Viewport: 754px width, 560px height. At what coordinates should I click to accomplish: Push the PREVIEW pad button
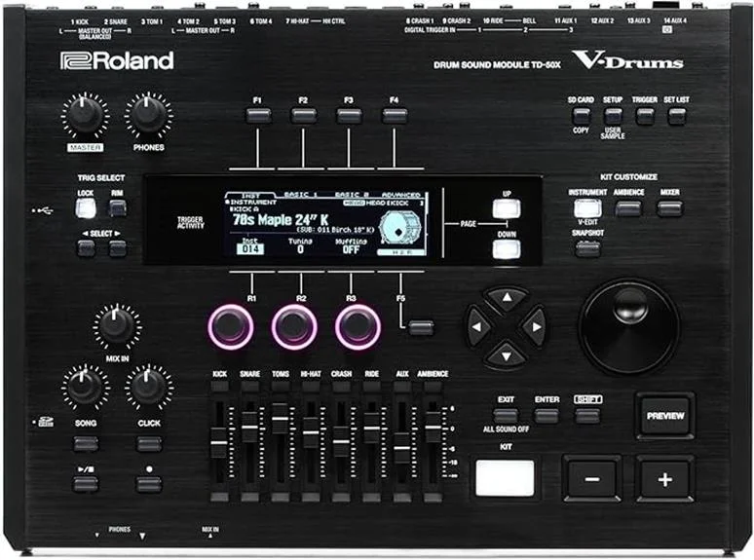665,416
